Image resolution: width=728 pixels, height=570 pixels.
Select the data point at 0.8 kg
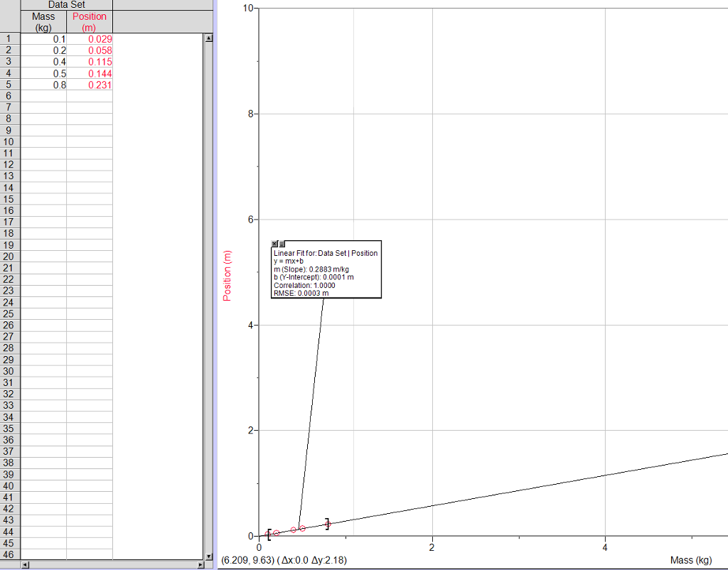(x=328, y=524)
